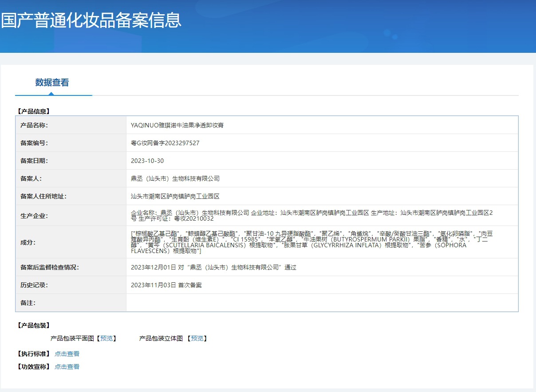Click the filing date 2023-10-30
536x392 pixels.
pos(147,161)
